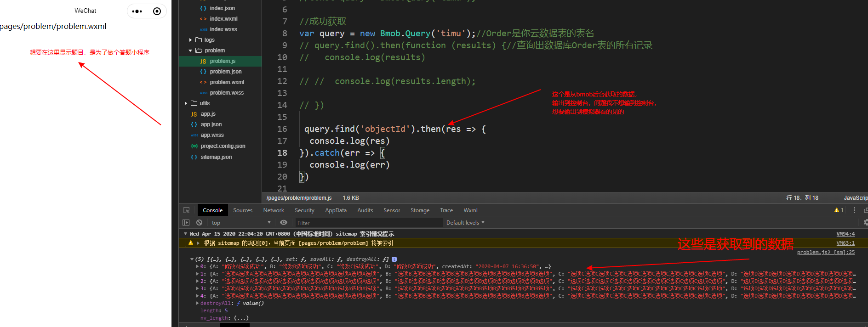The image size is (868, 327).
Task: Switch to the Console tab
Action: (213, 210)
